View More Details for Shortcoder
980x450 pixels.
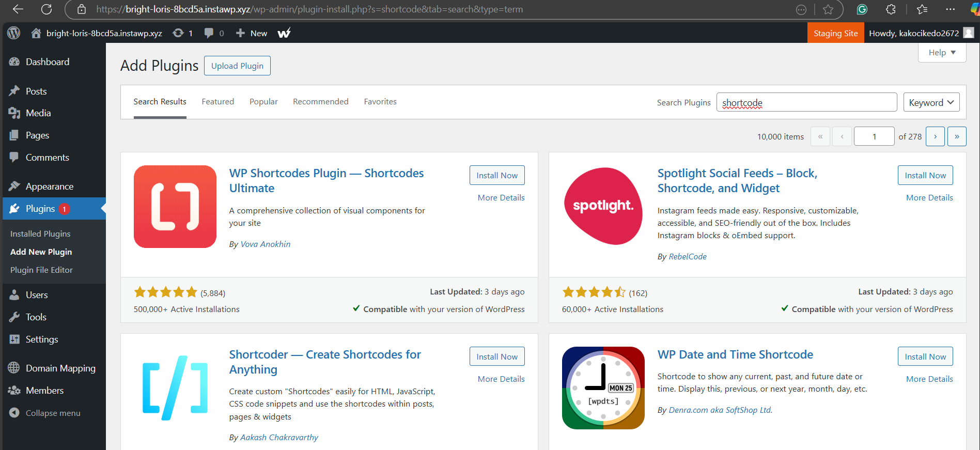pos(501,379)
